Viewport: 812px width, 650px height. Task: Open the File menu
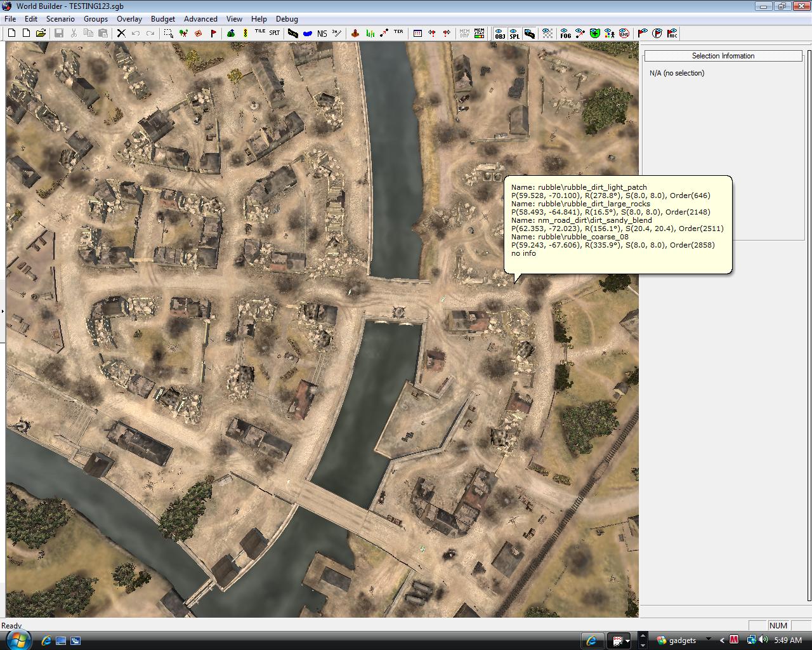pyautogui.click(x=10, y=19)
